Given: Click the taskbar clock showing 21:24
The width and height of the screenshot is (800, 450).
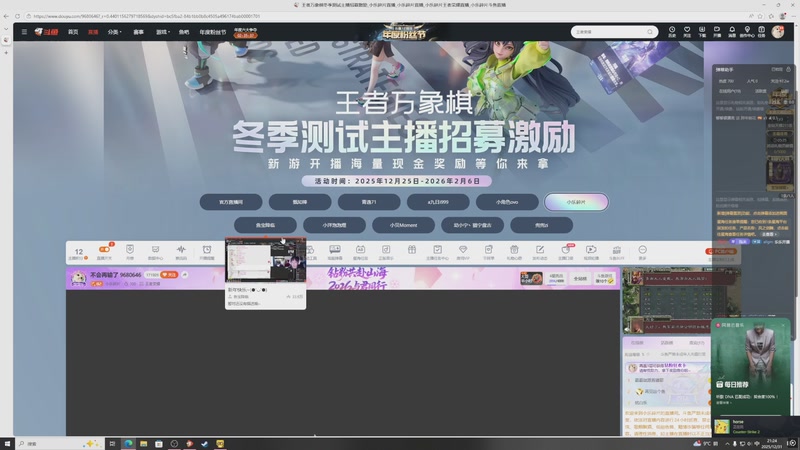Looking at the screenshot, I should [x=772, y=443].
